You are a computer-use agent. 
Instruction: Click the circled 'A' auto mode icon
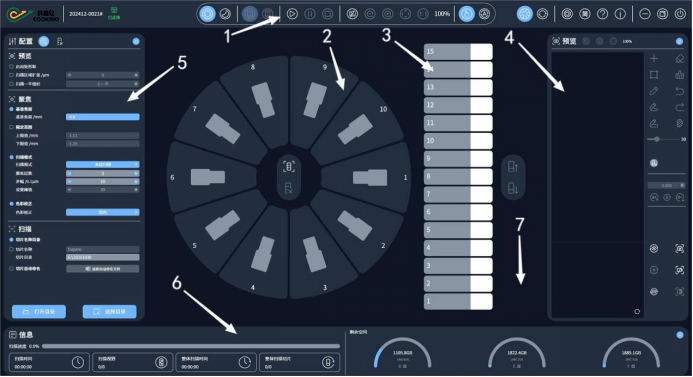click(484, 14)
